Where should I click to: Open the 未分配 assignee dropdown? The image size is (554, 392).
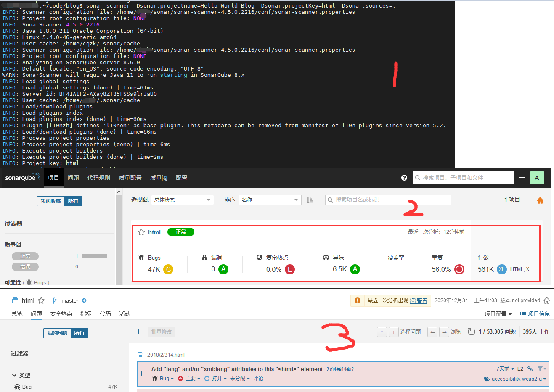pos(240,379)
